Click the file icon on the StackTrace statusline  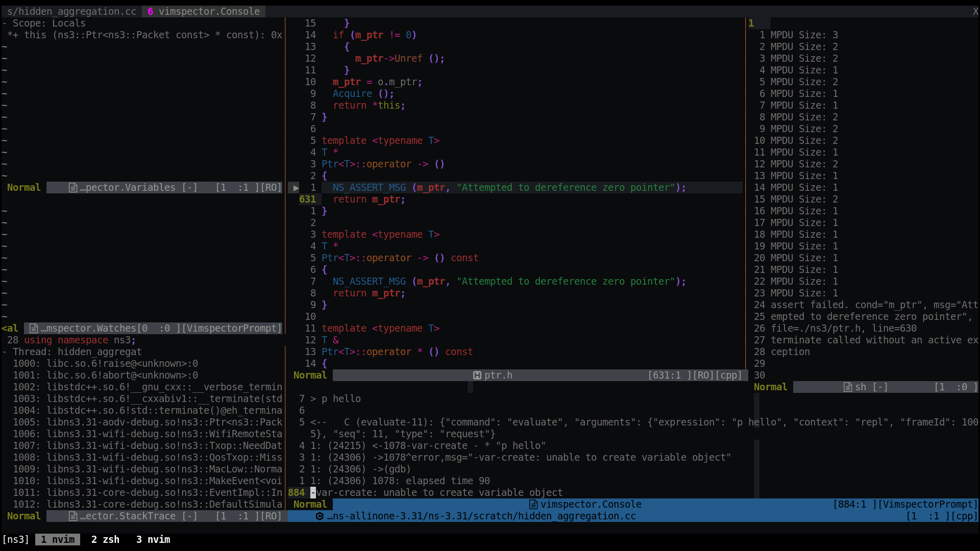[x=73, y=516]
